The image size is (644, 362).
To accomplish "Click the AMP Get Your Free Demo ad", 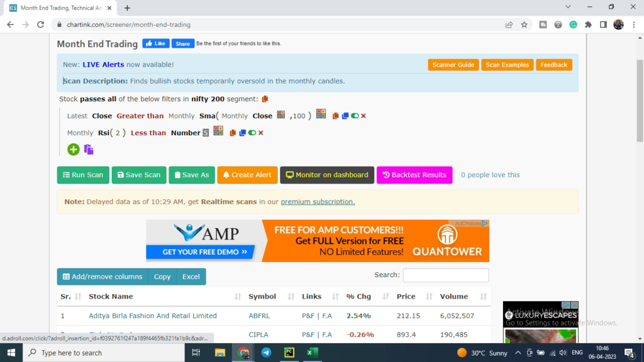I will pyautogui.click(x=201, y=251).
